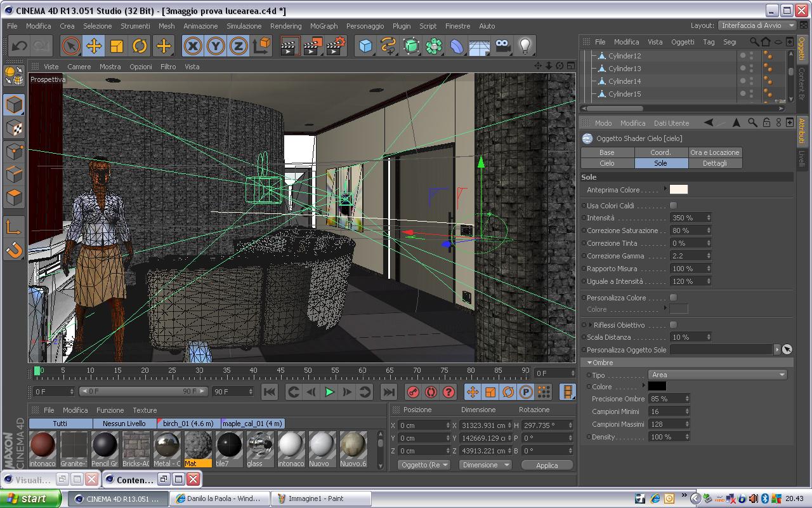Select the Move tool in toolbar

(x=94, y=46)
